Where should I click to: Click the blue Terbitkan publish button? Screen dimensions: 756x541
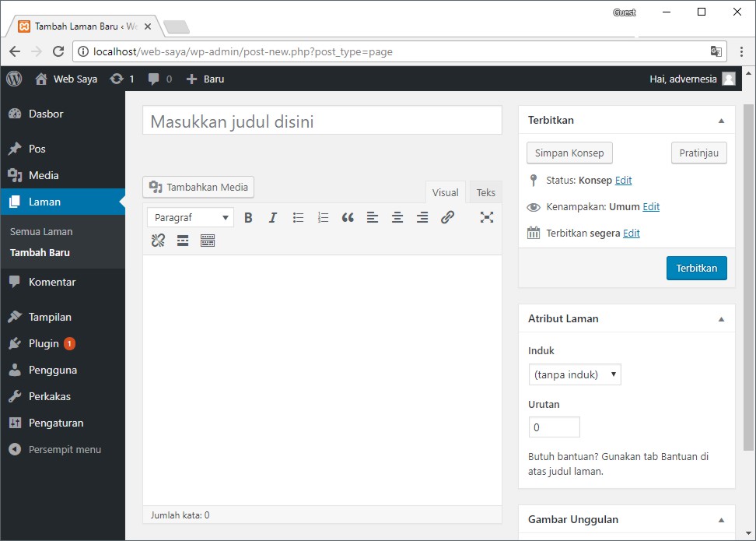click(x=697, y=269)
